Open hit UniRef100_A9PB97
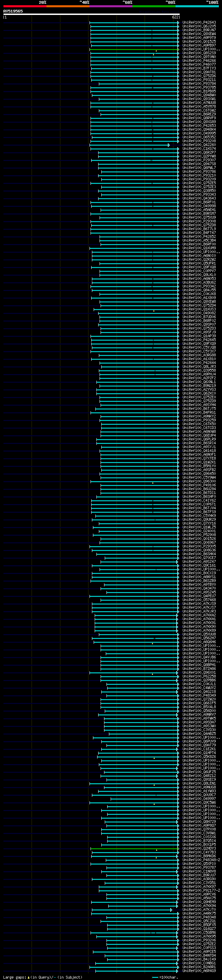The image size is (222, 980). [199, 45]
